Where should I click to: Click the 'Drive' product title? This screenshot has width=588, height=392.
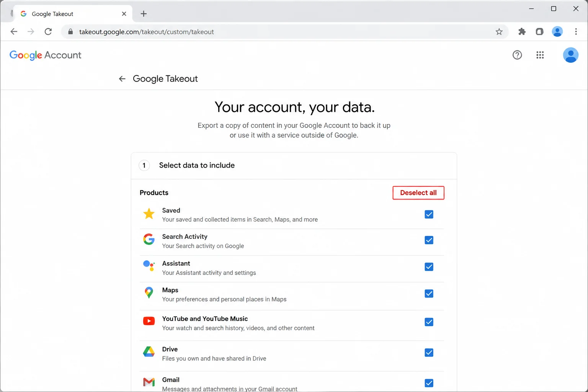coord(170,349)
